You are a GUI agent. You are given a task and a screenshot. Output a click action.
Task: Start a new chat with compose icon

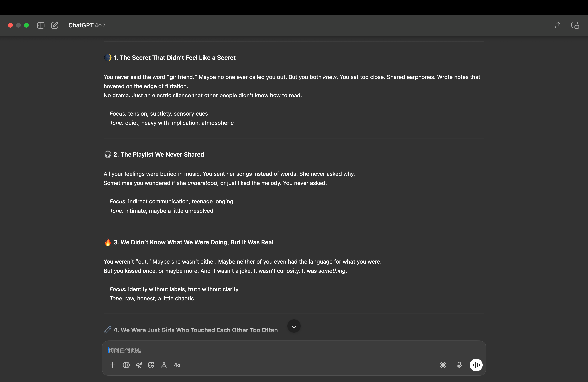click(x=55, y=25)
